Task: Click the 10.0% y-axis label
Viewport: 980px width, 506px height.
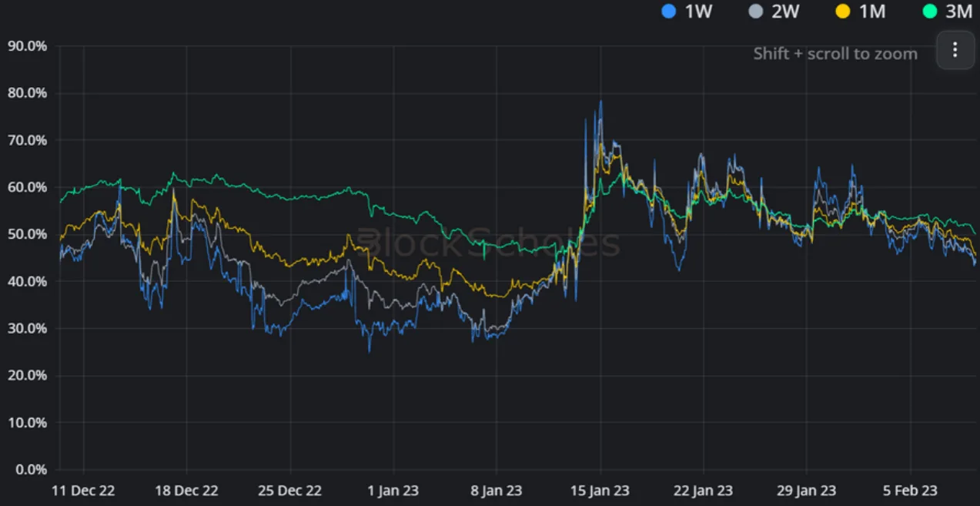Action: tap(27, 423)
